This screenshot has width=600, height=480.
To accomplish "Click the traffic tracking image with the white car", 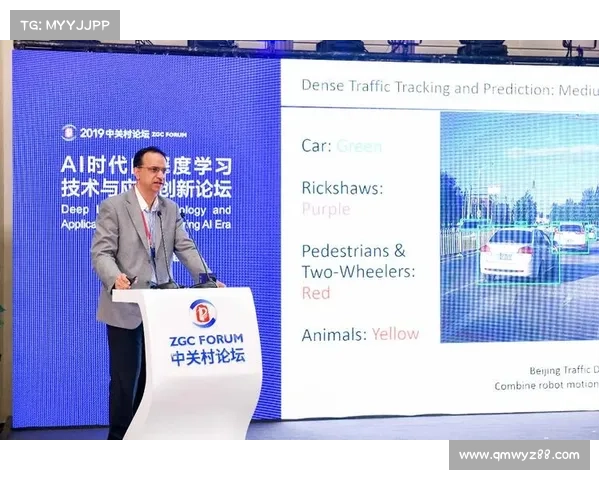I will tap(520, 227).
